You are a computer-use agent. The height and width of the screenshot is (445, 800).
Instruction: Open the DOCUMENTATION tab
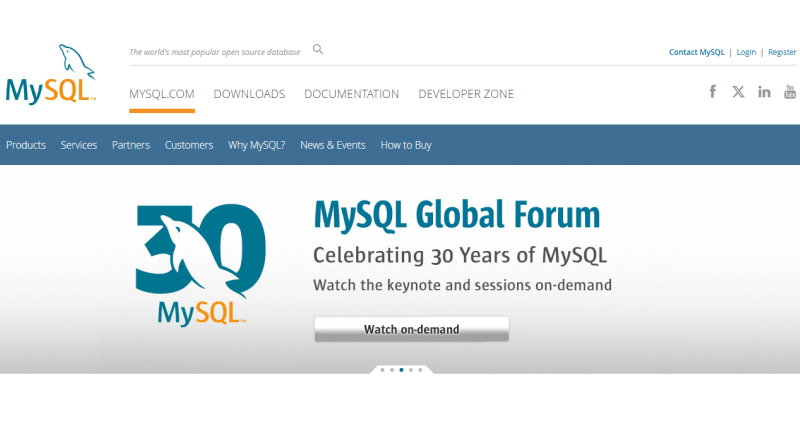pyautogui.click(x=352, y=94)
